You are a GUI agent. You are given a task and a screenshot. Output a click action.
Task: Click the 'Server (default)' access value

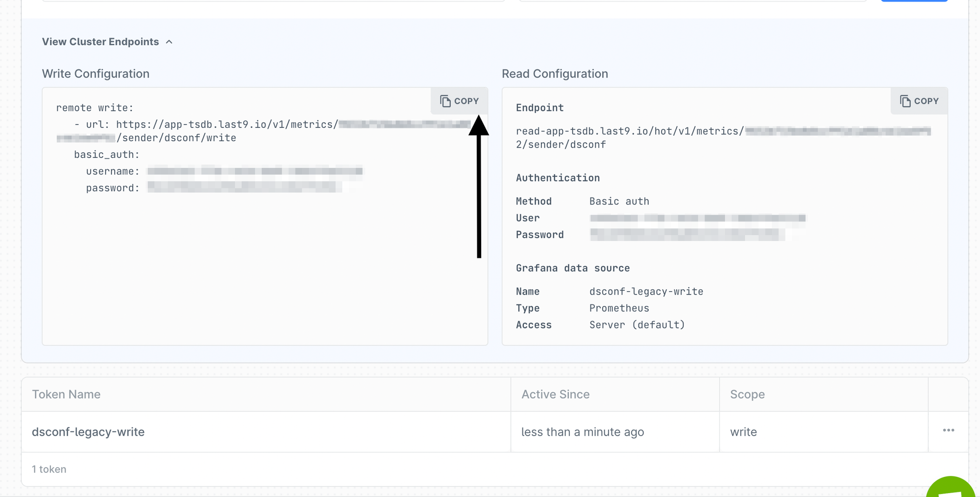tap(637, 325)
